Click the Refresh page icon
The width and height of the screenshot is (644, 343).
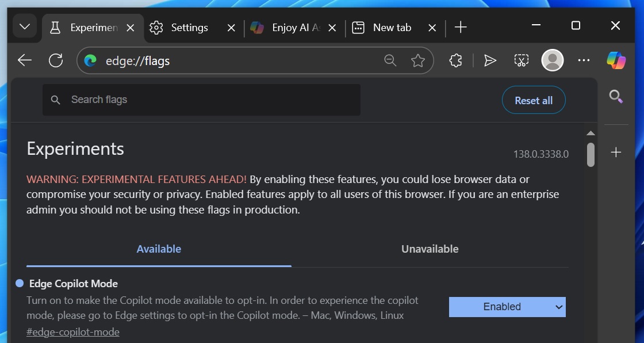(56, 60)
